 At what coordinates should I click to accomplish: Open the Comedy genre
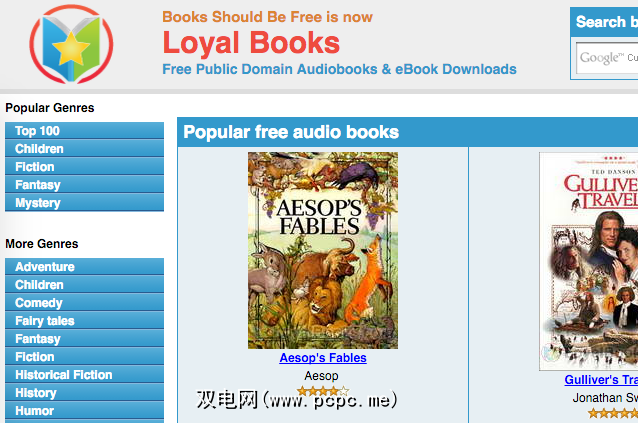84,303
